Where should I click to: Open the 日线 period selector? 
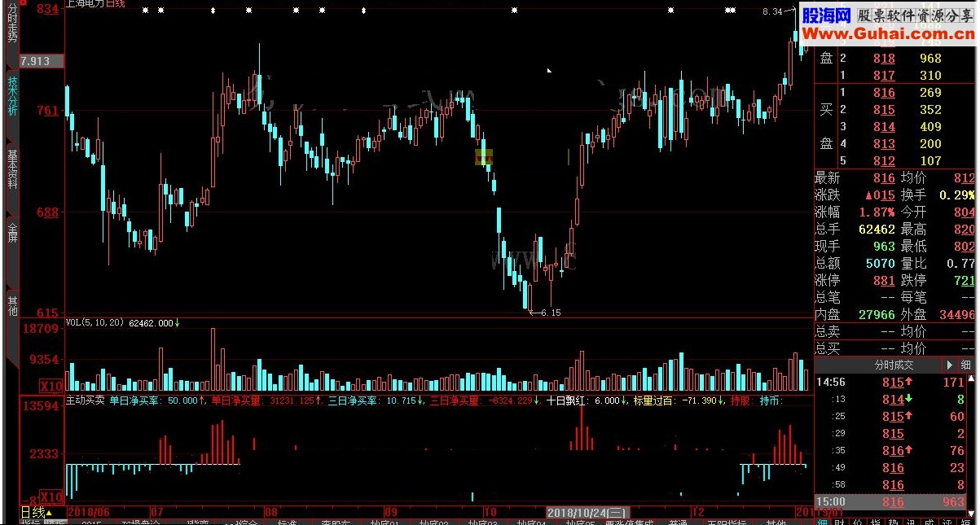(36, 512)
